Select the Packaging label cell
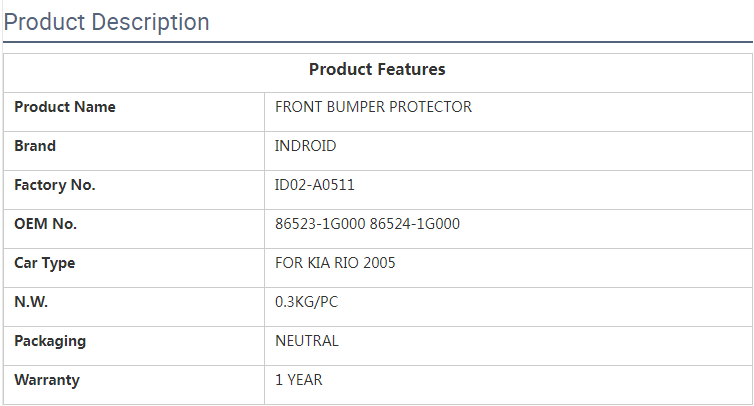Screen dimensions: 754x406 pos(50,341)
